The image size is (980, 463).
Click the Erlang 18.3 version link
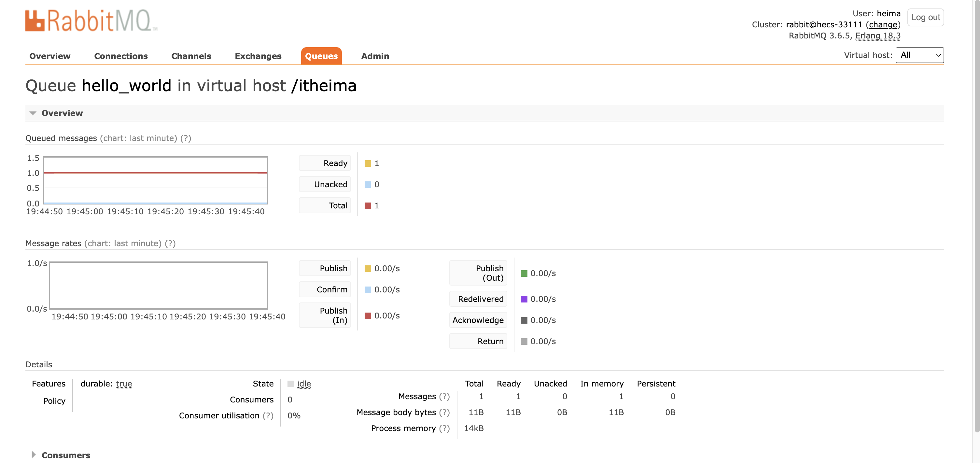(877, 36)
